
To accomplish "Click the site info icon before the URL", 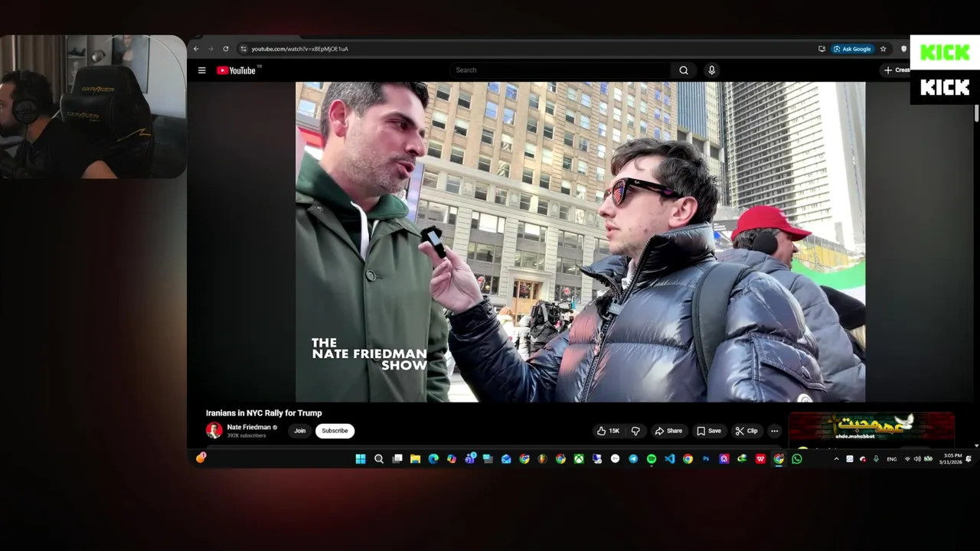I will (x=243, y=49).
